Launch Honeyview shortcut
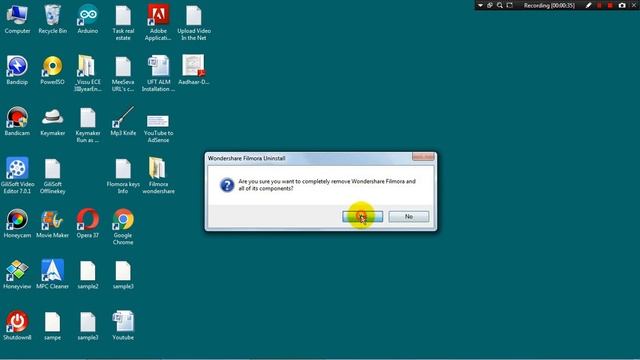This screenshot has height=360, width=640. [17, 275]
